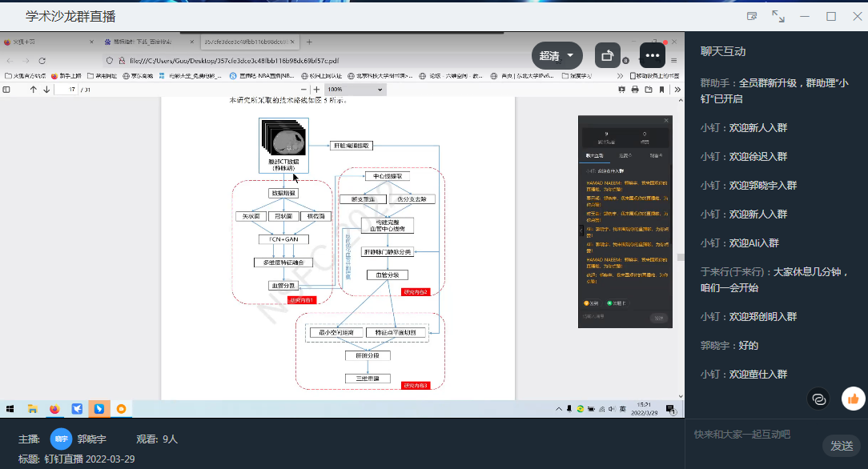Screen dimensions: 868x469
Task: Click the host avatar 晓宇
Action: click(61, 439)
